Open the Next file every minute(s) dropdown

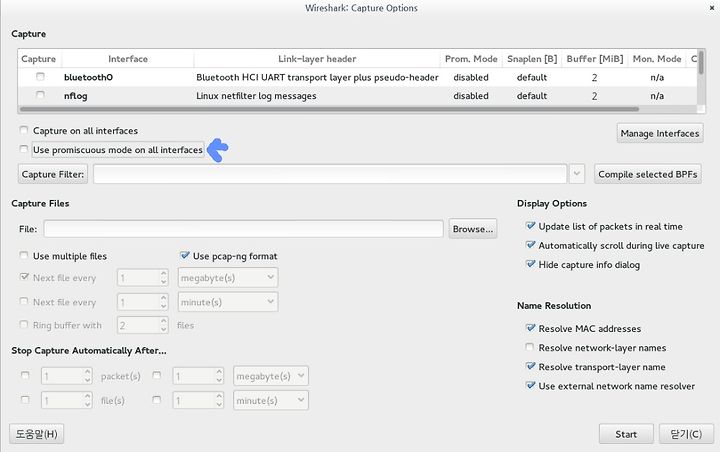[x=228, y=302]
